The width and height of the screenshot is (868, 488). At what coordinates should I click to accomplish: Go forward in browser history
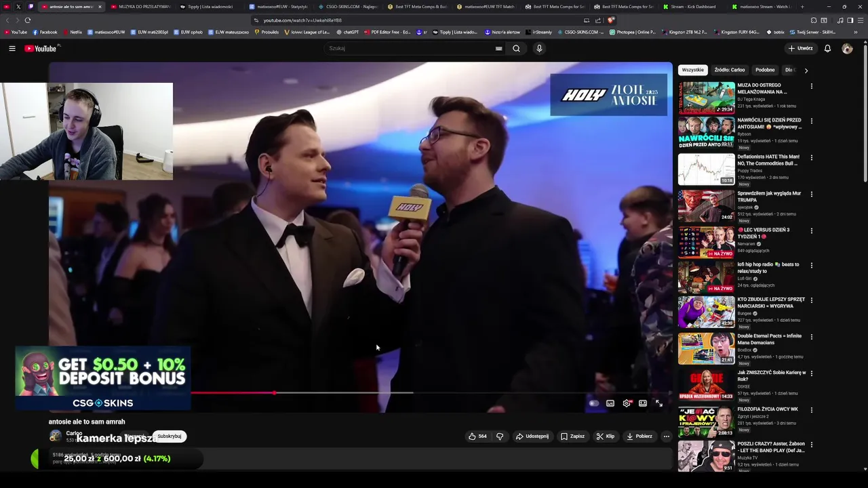pyautogui.click(x=17, y=20)
